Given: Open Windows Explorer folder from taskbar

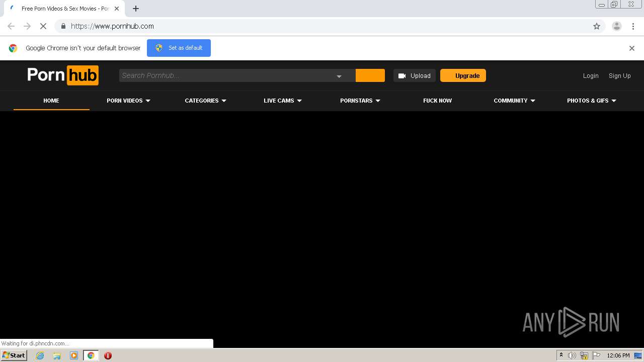Looking at the screenshot, I should [x=57, y=355].
